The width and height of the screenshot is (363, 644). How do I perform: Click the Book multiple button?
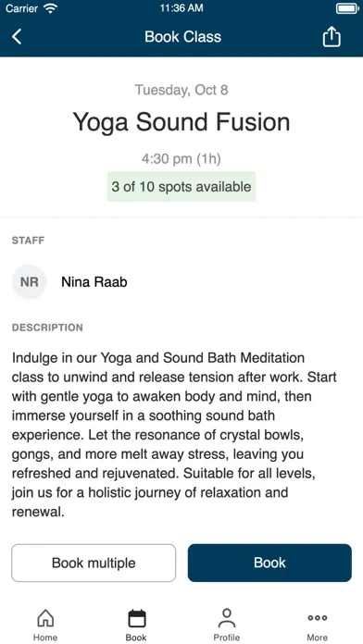94,563
